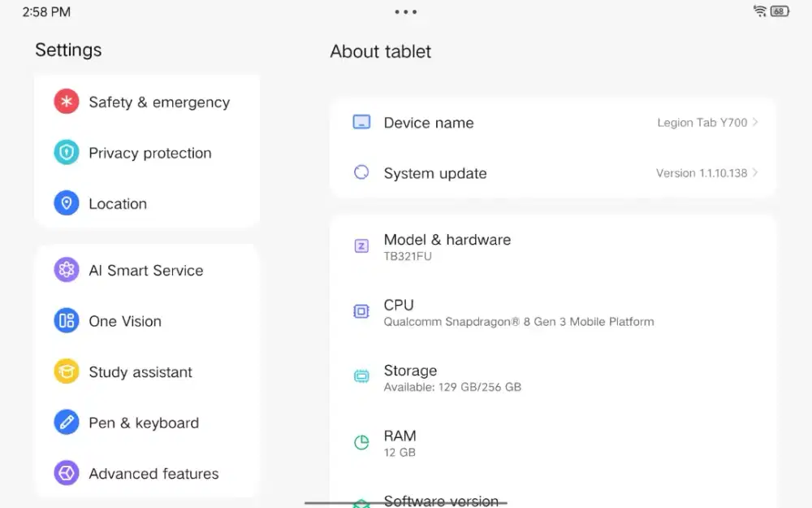Tap the Study assistant graduation cap icon
The height and width of the screenshot is (508, 812).
click(67, 371)
